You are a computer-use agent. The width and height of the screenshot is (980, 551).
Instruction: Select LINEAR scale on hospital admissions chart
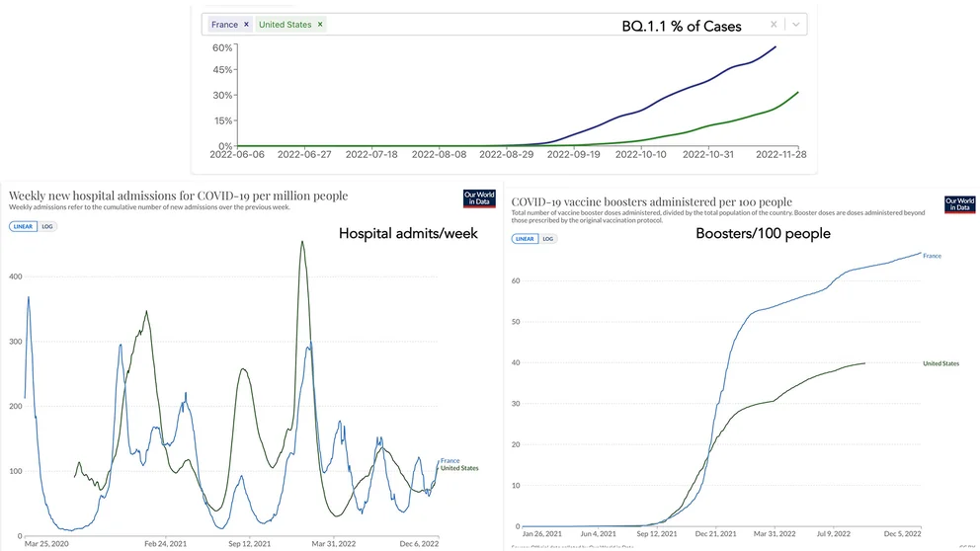24,226
